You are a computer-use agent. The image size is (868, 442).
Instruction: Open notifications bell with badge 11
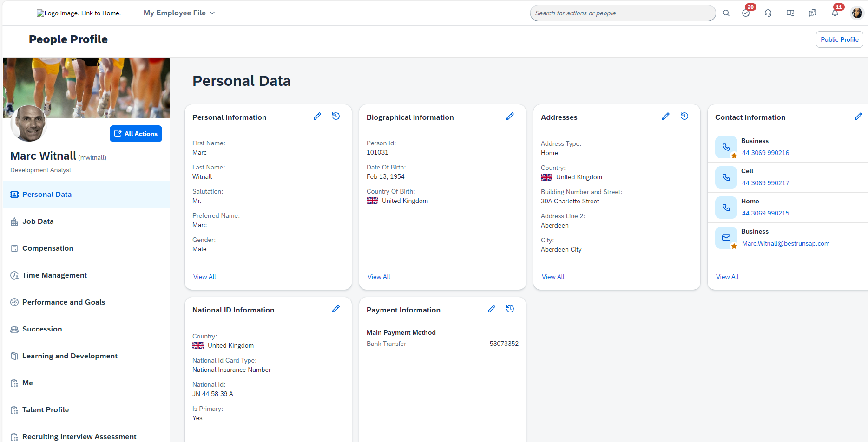point(835,13)
